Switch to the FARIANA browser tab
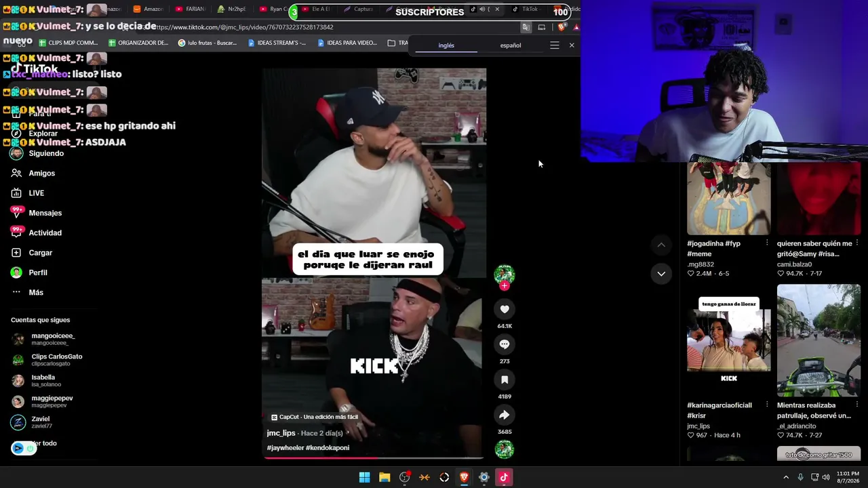This screenshot has height=488, width=868. [190, 9]
